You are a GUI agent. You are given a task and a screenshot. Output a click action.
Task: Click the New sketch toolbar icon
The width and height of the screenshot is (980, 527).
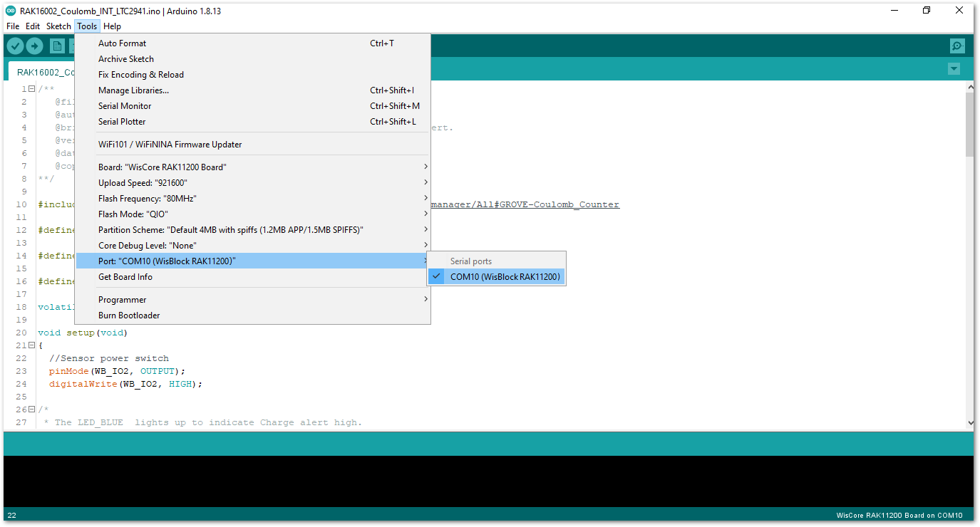coord(57,46)
